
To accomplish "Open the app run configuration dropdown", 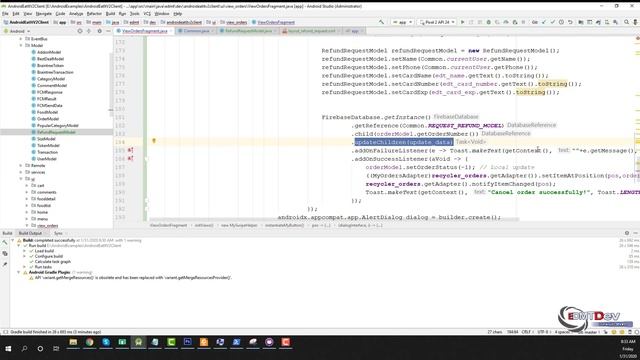I will coord(402,22).
